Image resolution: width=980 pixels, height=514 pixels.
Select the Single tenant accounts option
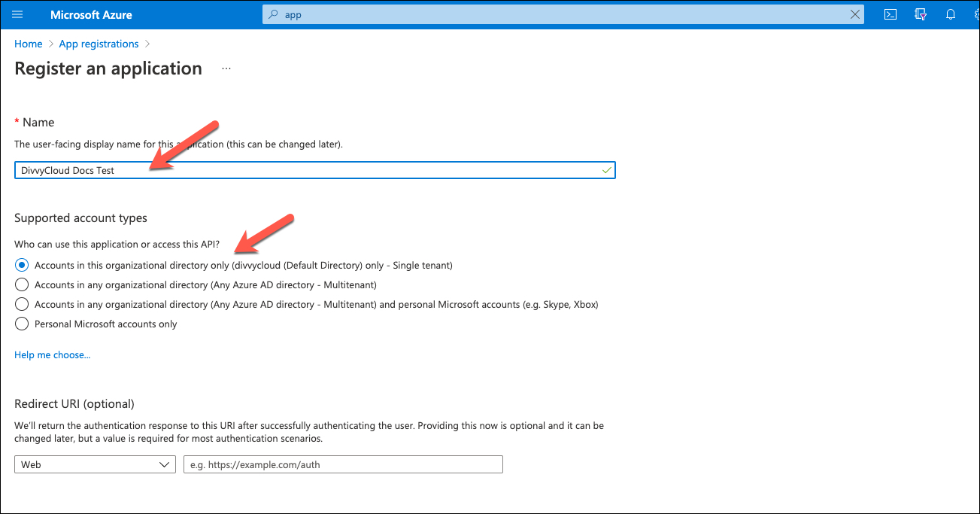click(22, 265)
